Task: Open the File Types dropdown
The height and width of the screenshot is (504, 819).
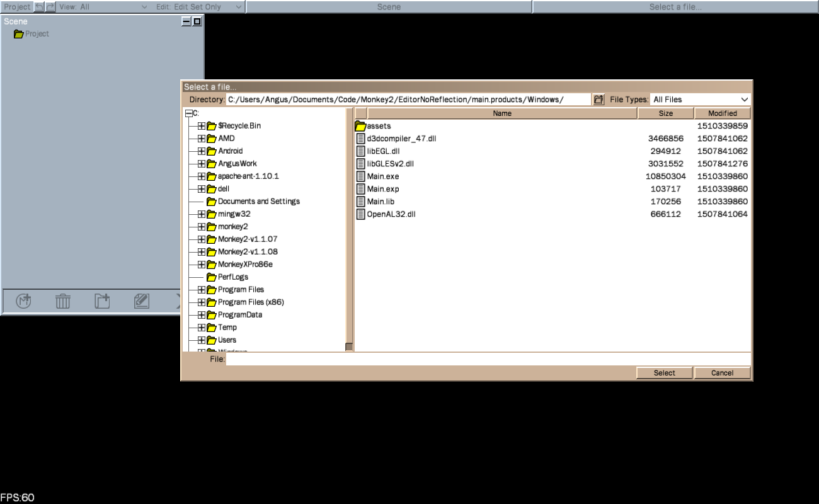Action: click(x=701, y=100)
